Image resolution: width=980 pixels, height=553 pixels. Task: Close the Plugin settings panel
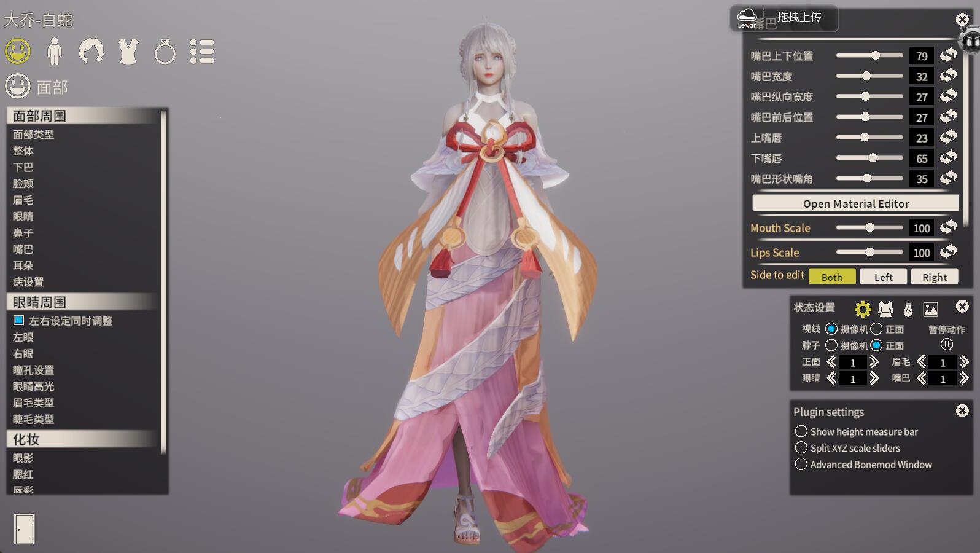[x=962, y=410]
